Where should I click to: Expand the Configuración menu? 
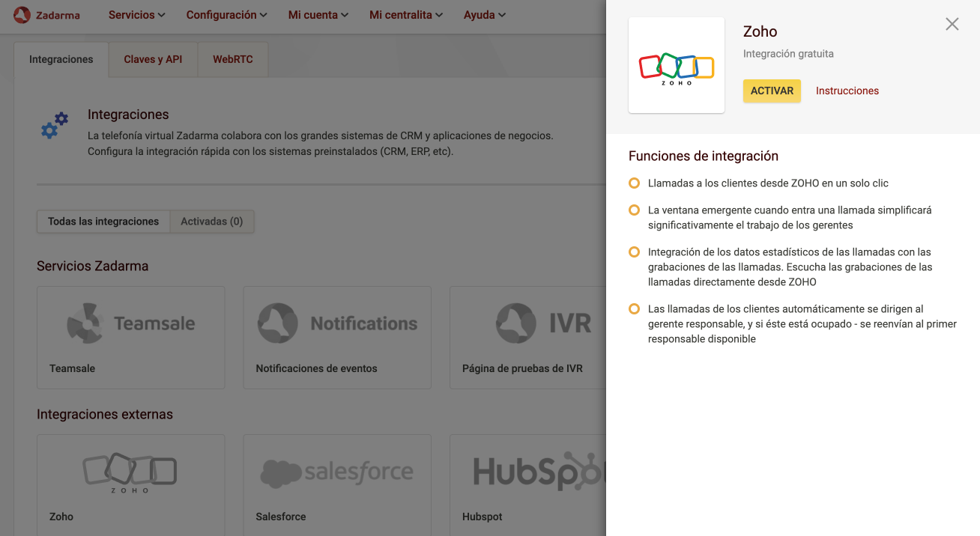[227, 15]
